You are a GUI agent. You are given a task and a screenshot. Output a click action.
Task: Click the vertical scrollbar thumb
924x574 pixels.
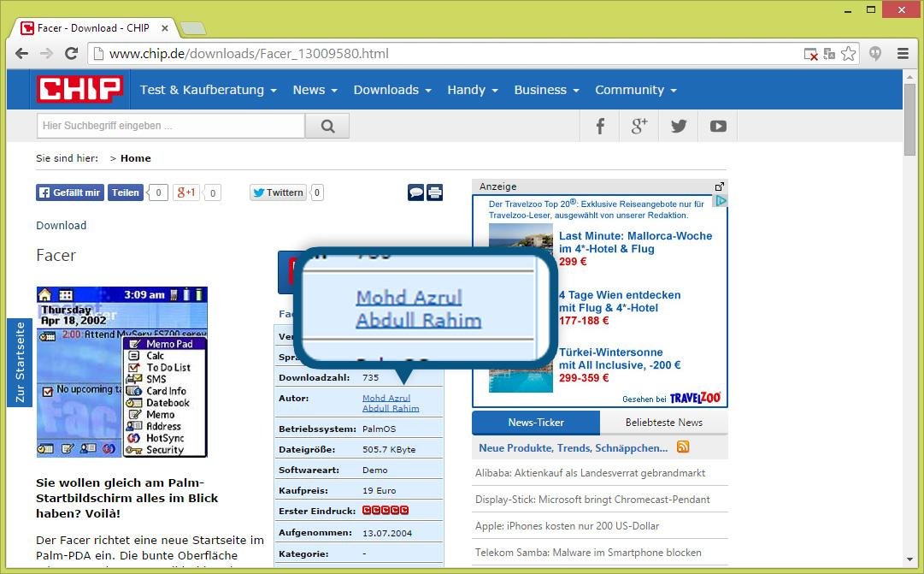click(x=909, y=120)
